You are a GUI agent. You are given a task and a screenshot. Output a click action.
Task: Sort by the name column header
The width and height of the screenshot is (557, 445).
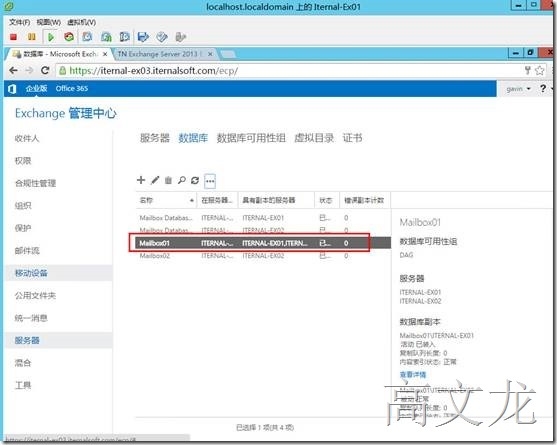pyautogui.click(x=166, y=200)
